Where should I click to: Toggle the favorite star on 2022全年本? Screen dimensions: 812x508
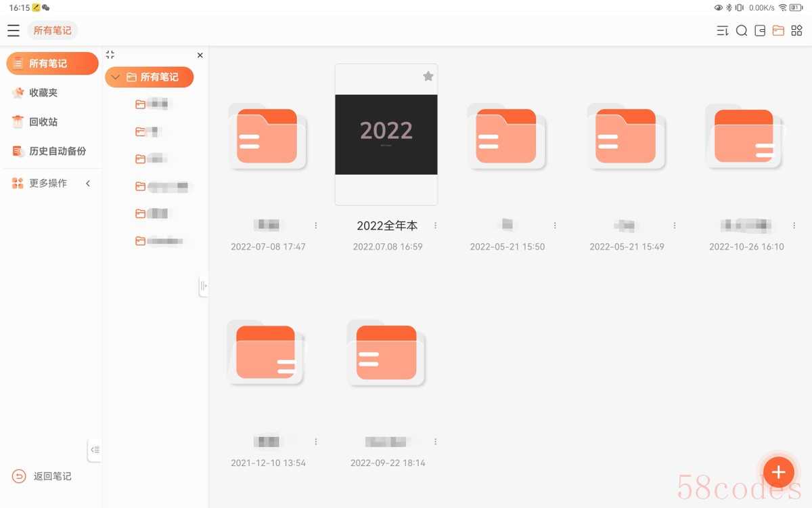428,77
